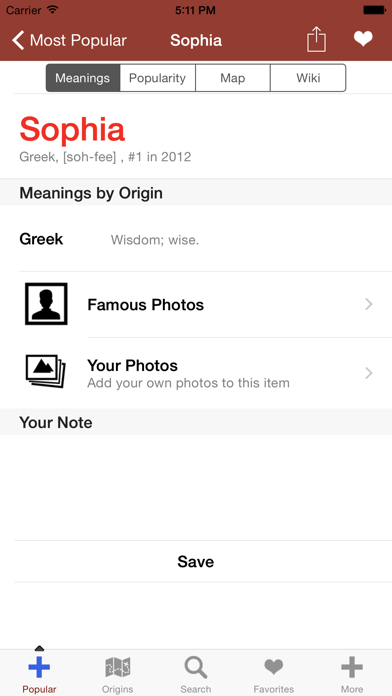Open the More plus tab

(352, 673)
